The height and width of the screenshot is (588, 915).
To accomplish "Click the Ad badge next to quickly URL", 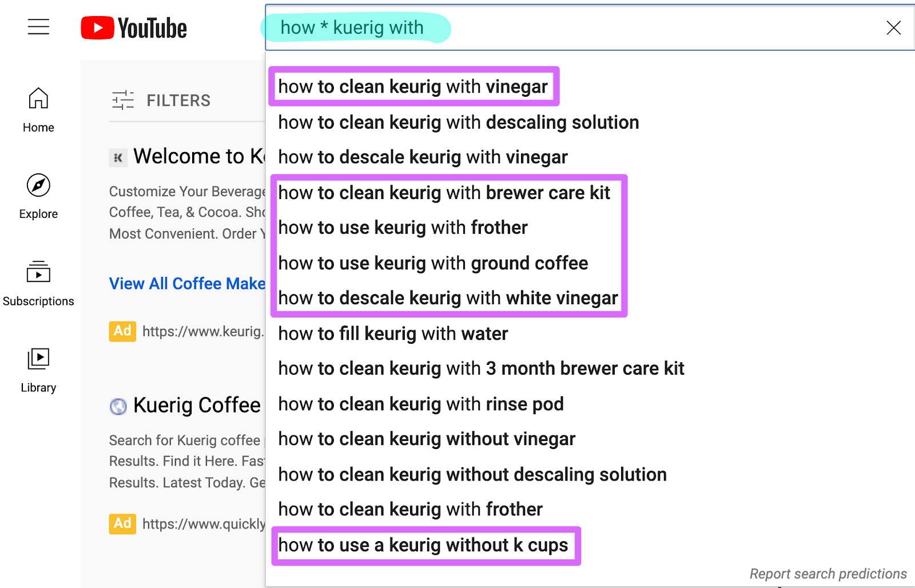I will point(122,523).
